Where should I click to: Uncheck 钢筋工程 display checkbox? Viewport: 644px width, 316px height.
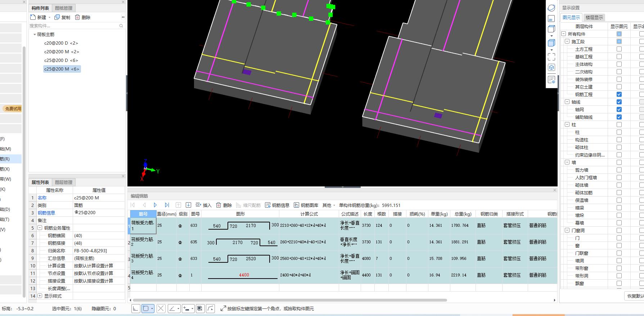tap(619, 94)
